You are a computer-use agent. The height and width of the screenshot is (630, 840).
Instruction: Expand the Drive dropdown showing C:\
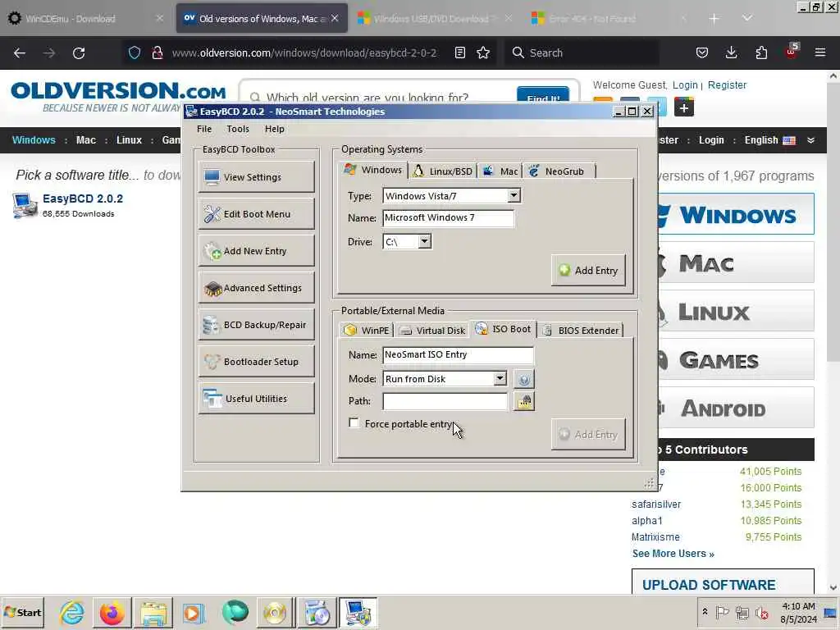(x=424, y=242)
